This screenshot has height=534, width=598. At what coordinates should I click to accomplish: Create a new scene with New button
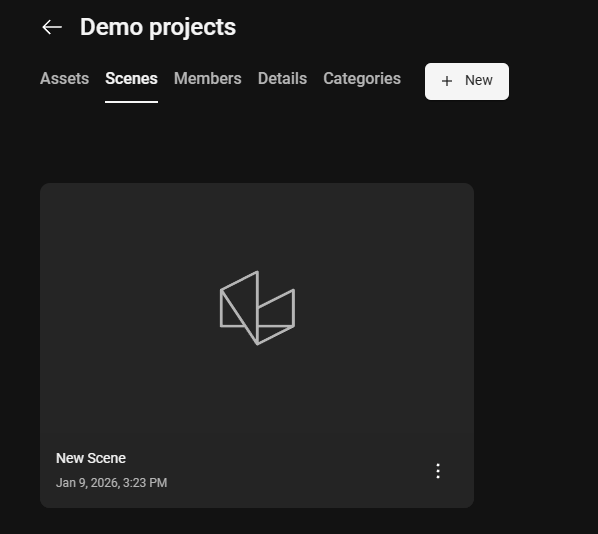click(467, 81)
